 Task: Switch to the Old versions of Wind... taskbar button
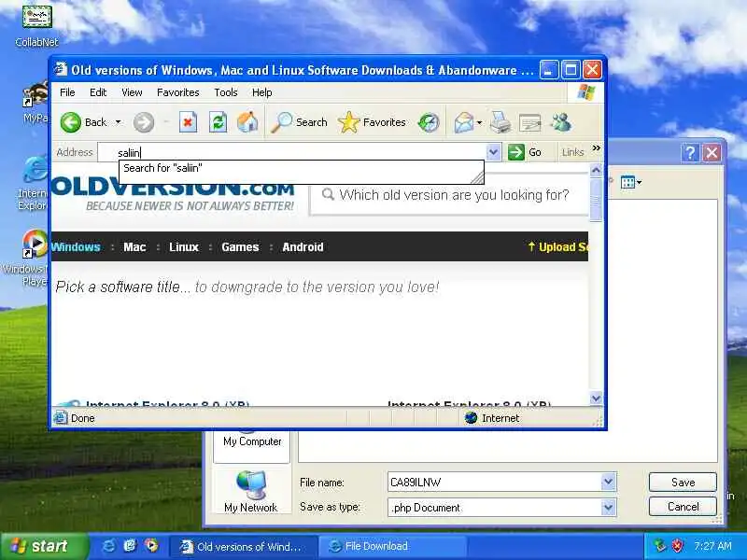[x=242, y=547]
